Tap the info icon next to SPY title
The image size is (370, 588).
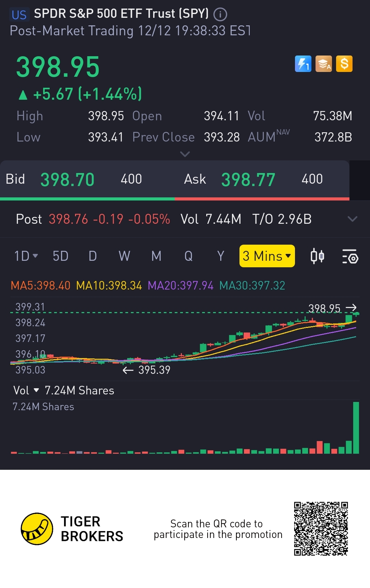220,14
